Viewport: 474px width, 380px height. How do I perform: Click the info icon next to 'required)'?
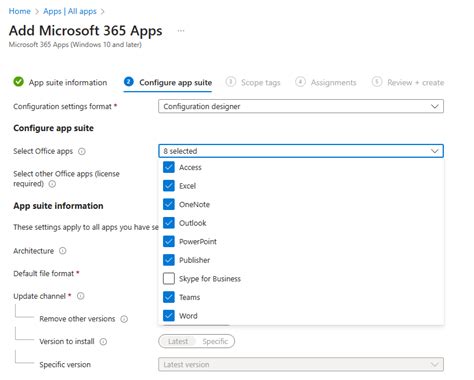click(52, 184)
